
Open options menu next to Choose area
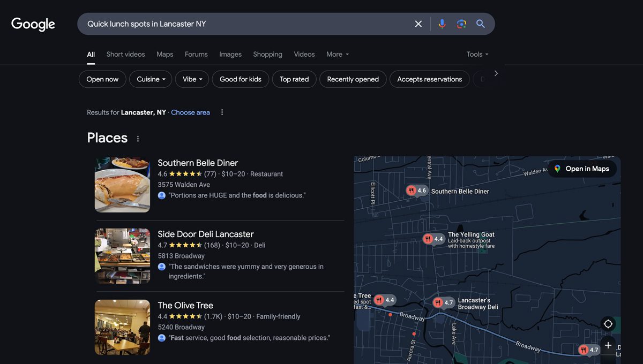(x=222, y=112)
